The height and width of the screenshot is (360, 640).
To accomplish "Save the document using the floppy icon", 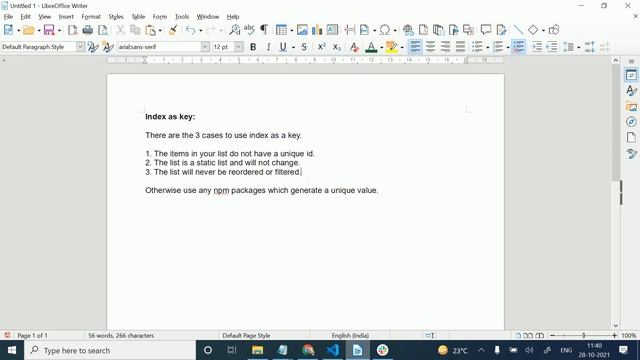I will (49, 30).
